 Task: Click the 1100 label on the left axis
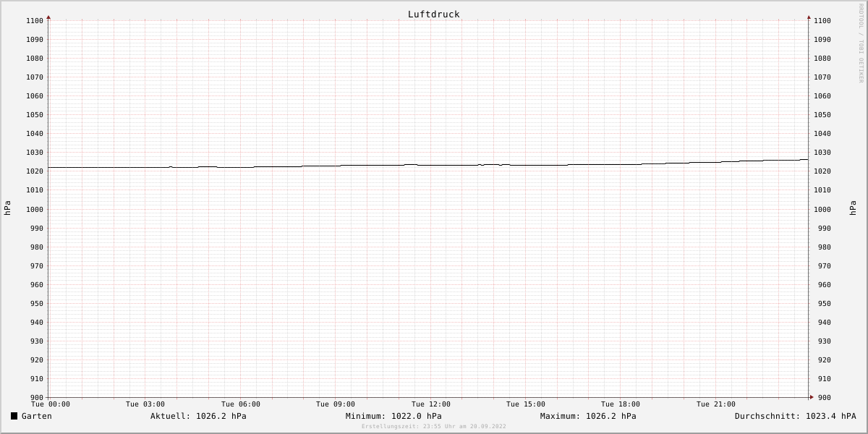[34, 21]
